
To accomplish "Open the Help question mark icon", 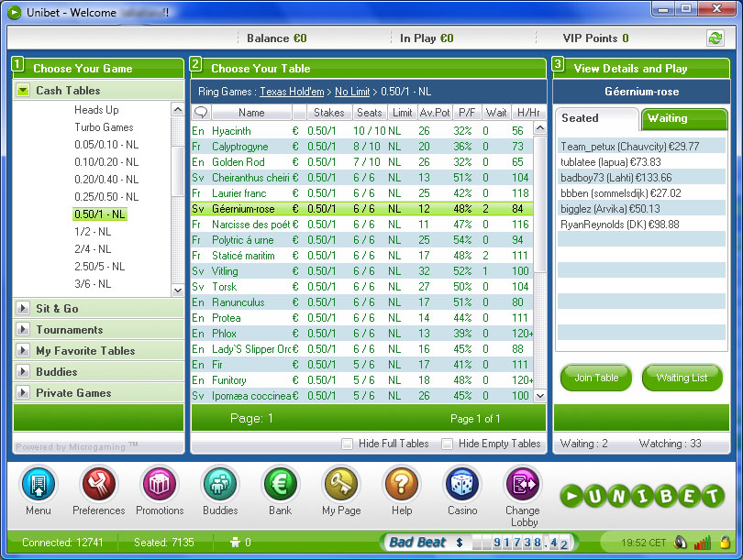I will (x=402, y=484).
